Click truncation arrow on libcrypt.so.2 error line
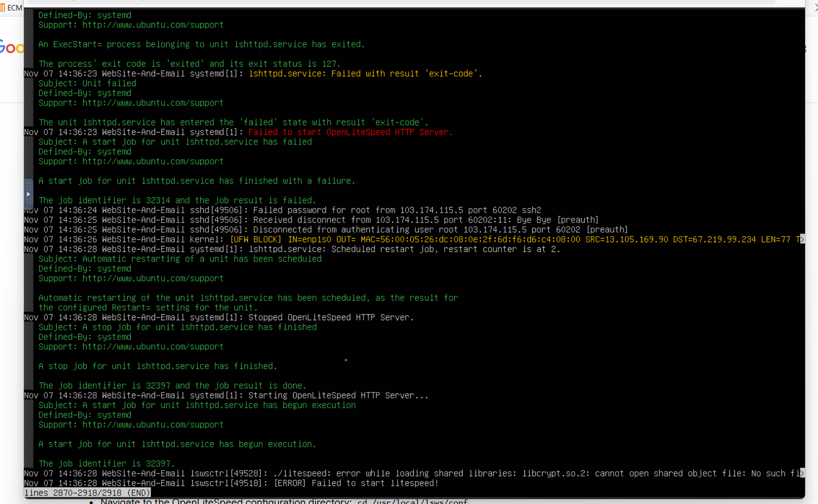 (801, 473)
